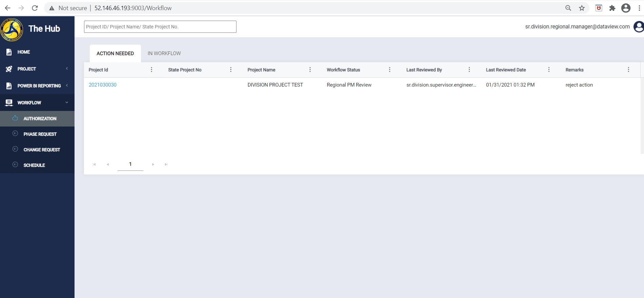This screenshot has width=644, height=298.
Task: Click the sr.division.supervisor.engineer cell
Action: pos(441,85)
